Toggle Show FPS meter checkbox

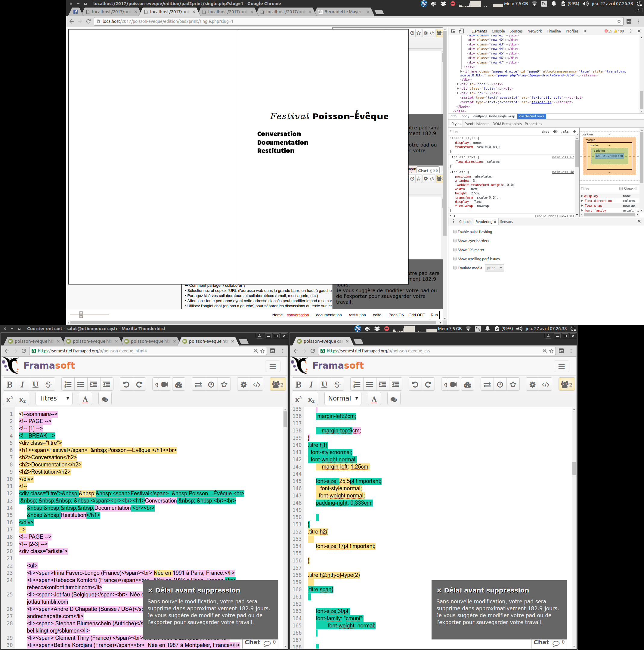coord(455,250)
